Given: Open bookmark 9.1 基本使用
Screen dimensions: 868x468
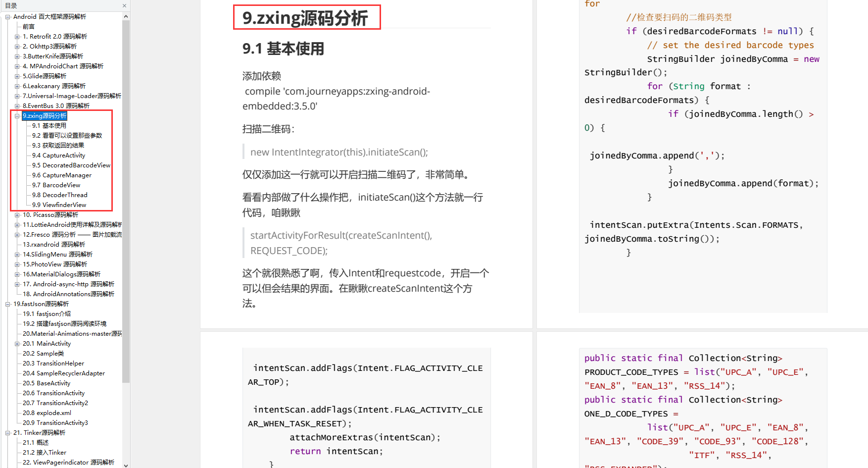Looking at the screenshot, I should click(49, 126).
